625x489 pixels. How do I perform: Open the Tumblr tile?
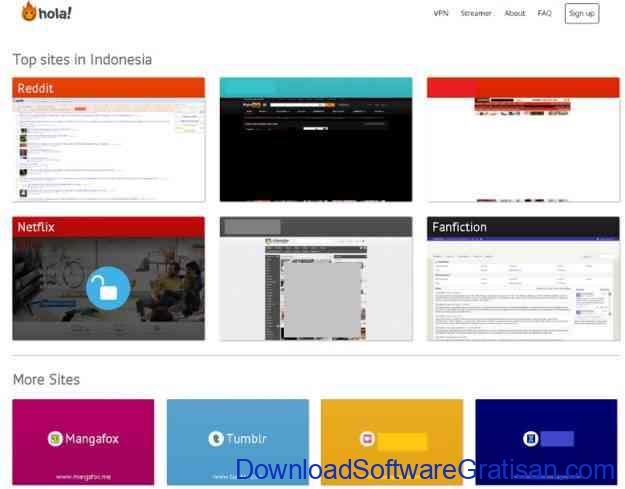coord(238,442)
